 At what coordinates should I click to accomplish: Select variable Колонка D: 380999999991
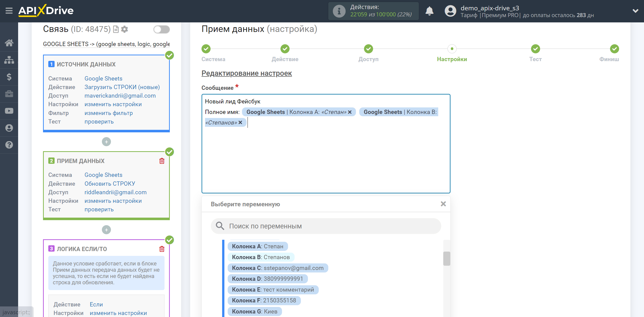(x=267, y=279)
